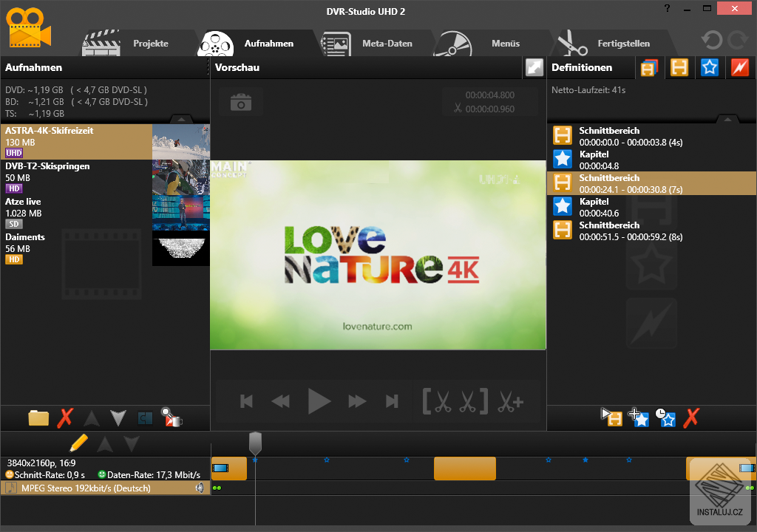The image size is (757, 532).
Task: Open the Fertigstellen tab
Action: pyautogui.click(x=622, y=44)
